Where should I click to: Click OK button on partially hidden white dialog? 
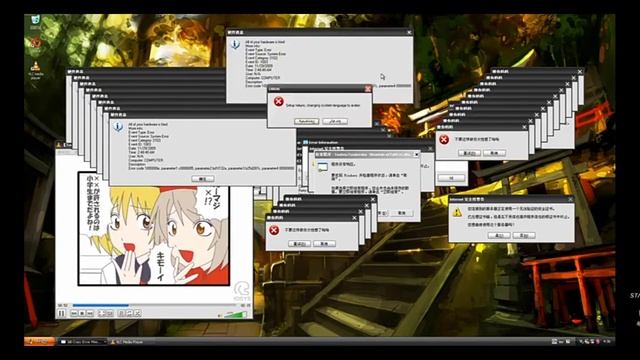[x=451, y=178]
